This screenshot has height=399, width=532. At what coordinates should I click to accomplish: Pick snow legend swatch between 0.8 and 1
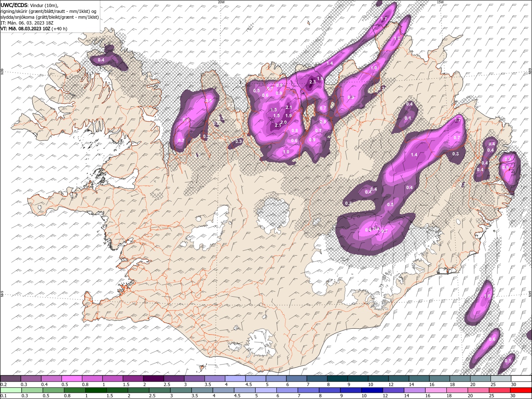pyautogui.click(x=92, y=379)
